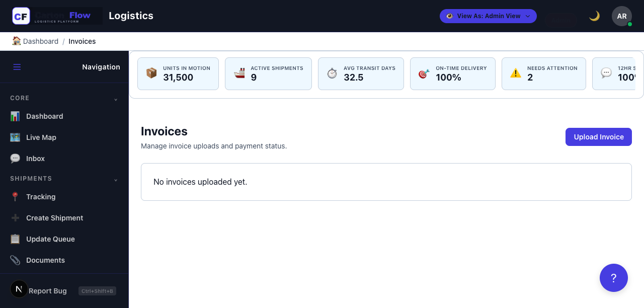Toggle dark mode with the moon icon
This screenshot has height=308, width=644.
594,16
